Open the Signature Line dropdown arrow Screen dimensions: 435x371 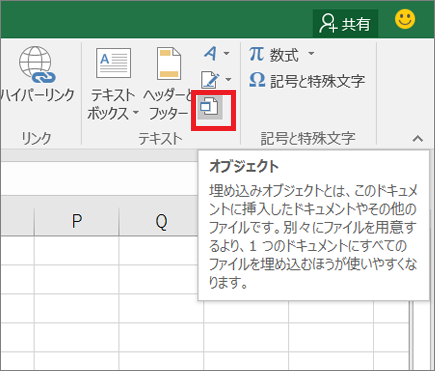(228, 80)
